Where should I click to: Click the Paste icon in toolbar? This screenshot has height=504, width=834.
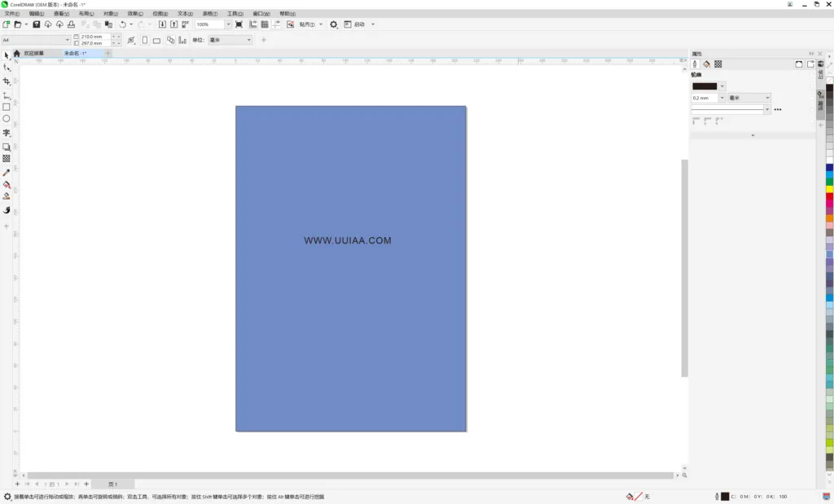tap(108, 24)
